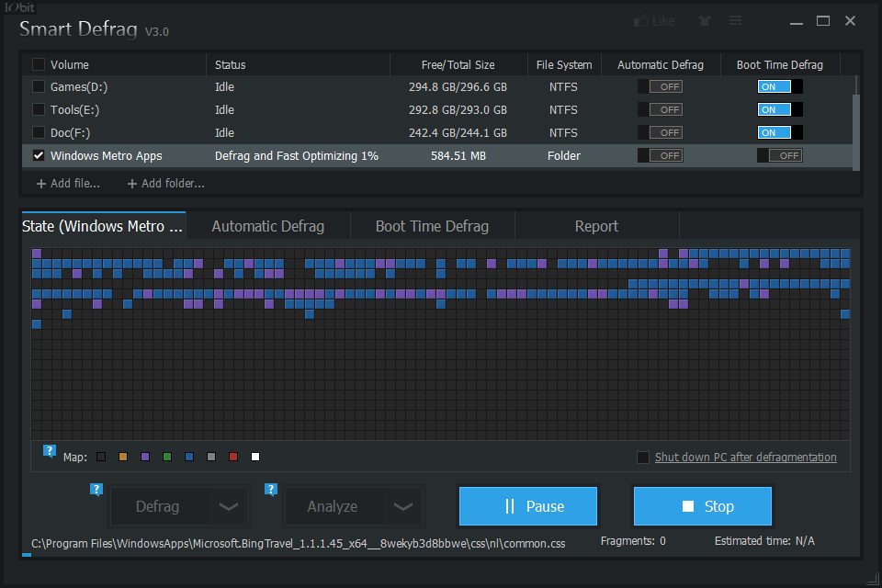Open the help icon beside Defrag button
The image size is (882, 588).
[x=96, y=490]
